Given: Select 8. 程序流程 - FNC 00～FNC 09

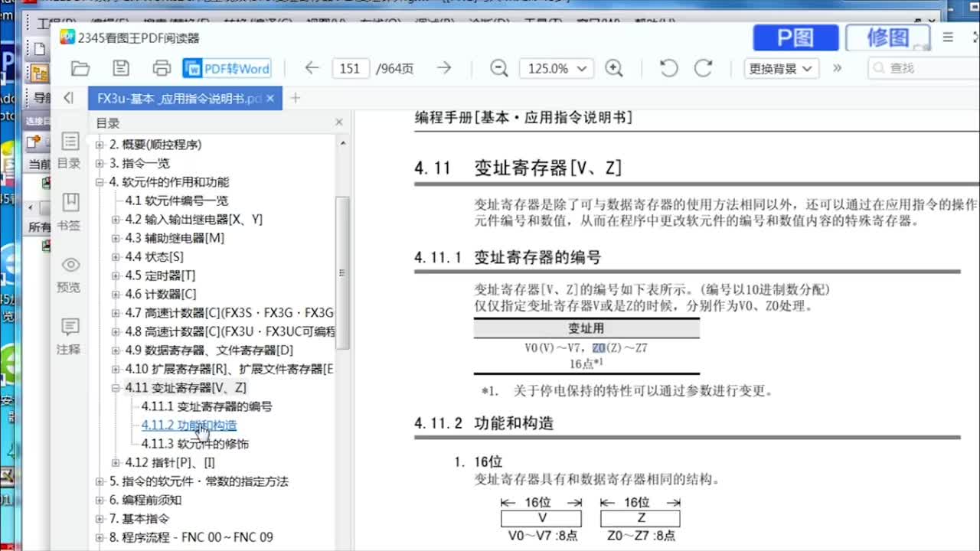Looking at the screenshot, I should [x=191, y=537].
